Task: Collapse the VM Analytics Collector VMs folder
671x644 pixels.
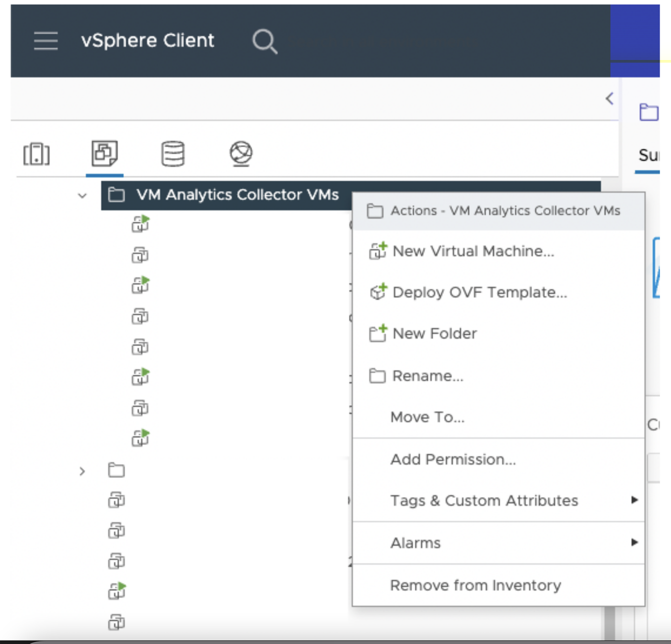Action: [x=82, y=196]
